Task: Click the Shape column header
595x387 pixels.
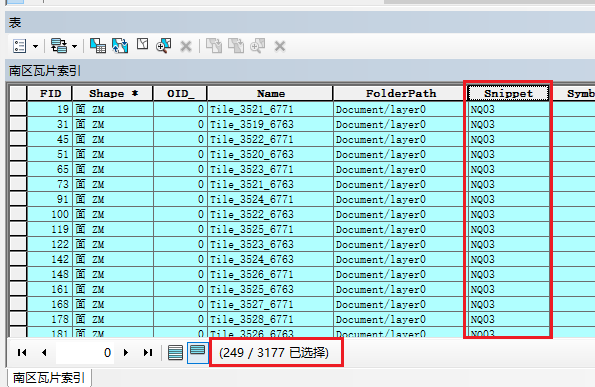Action: 113,93
